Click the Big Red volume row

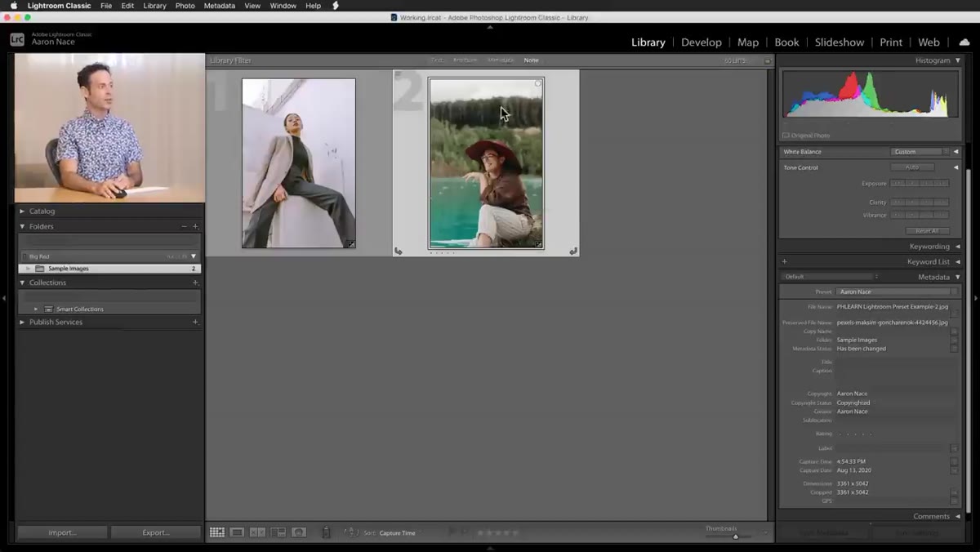(x=109, y=256)
